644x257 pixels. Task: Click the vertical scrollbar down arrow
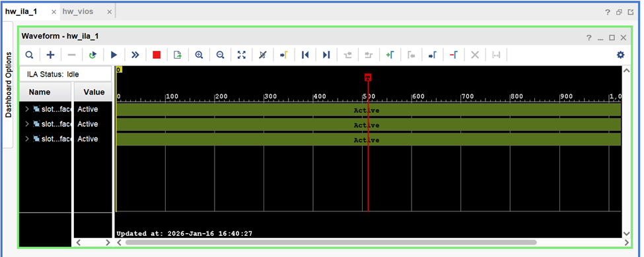click(x=626, y=234)
